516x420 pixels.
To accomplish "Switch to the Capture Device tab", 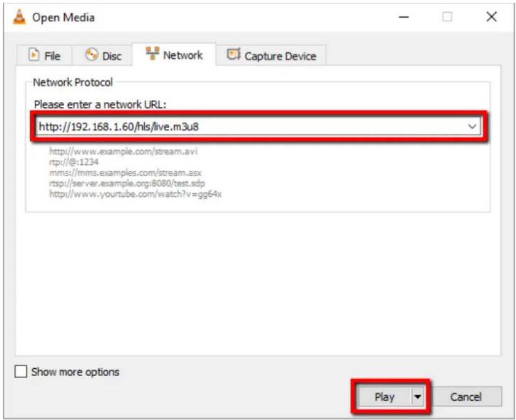I will [272, 55].
